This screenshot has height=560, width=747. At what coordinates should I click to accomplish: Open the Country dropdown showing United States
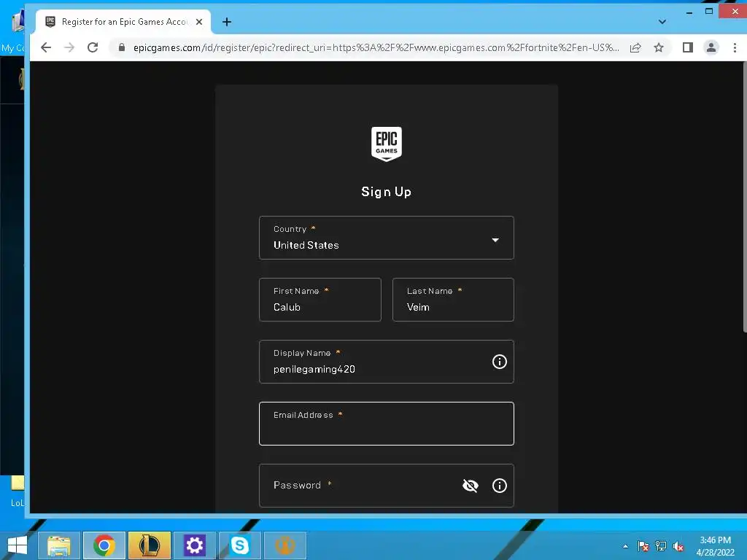point(387,238)
